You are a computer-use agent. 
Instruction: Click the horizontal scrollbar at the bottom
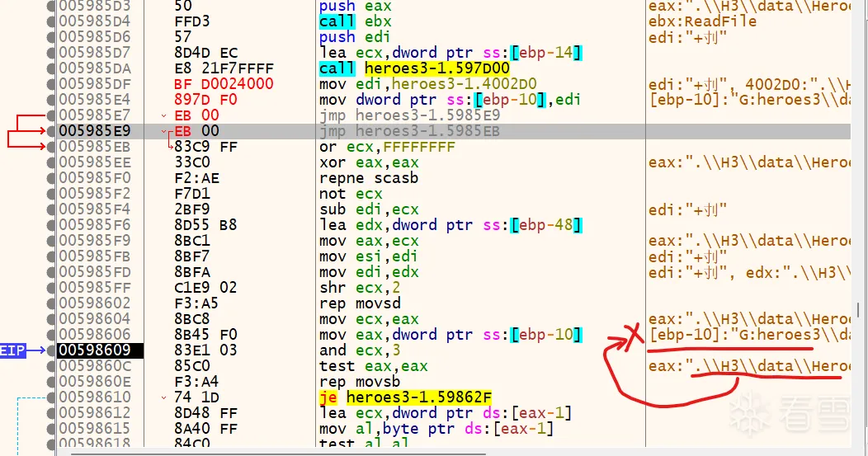pos(413,452)
